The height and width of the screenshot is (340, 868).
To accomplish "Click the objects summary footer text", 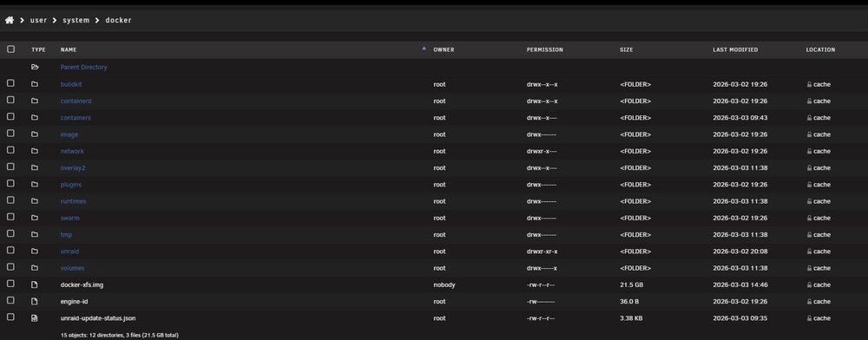I will click(x=120, y=335).
